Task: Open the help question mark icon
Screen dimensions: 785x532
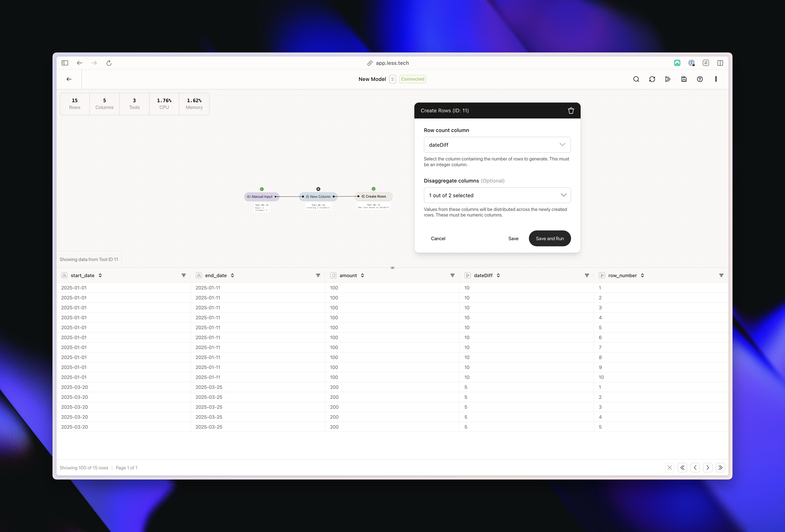Action: (x=700, y=79)
